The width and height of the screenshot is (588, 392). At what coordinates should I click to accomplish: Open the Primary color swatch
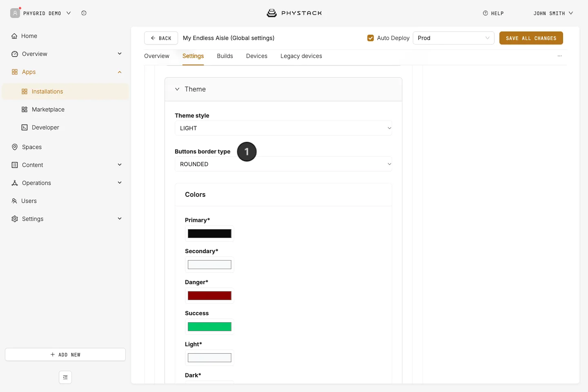[209, 234]
